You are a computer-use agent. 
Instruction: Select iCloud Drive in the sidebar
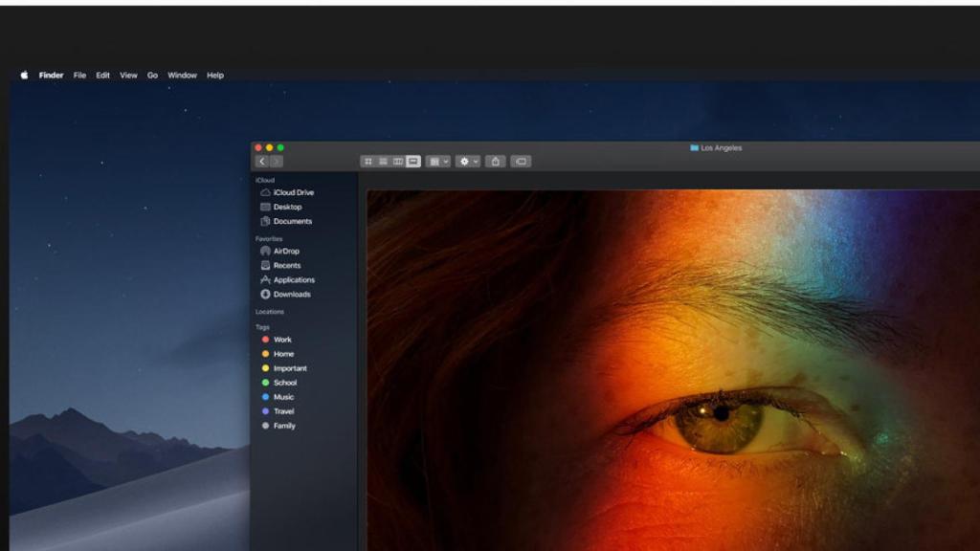coord(293,192)
